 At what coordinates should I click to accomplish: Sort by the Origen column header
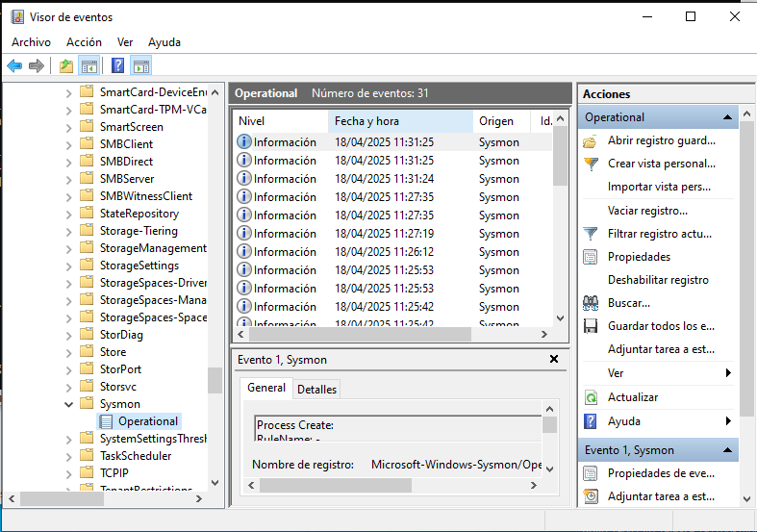pos(501,121)
